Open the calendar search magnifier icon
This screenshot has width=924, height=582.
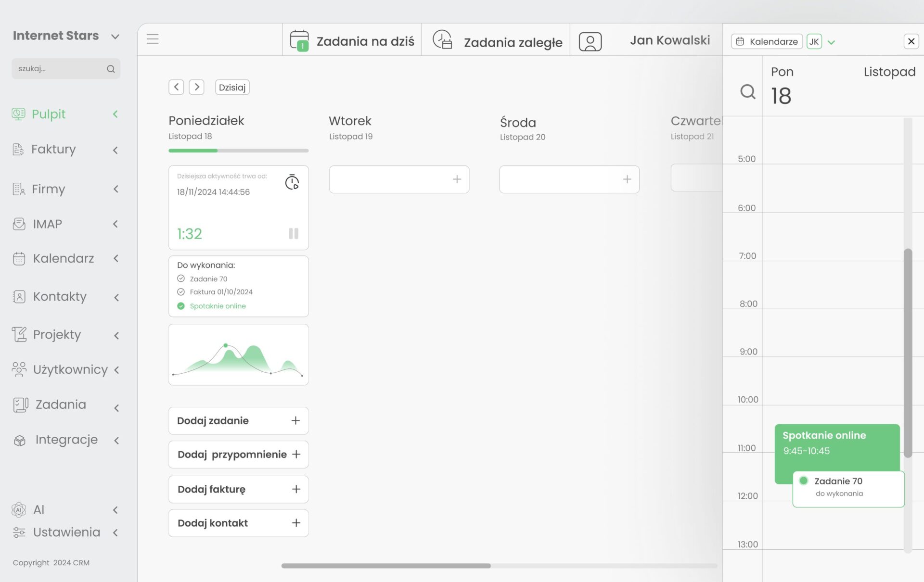747,91
